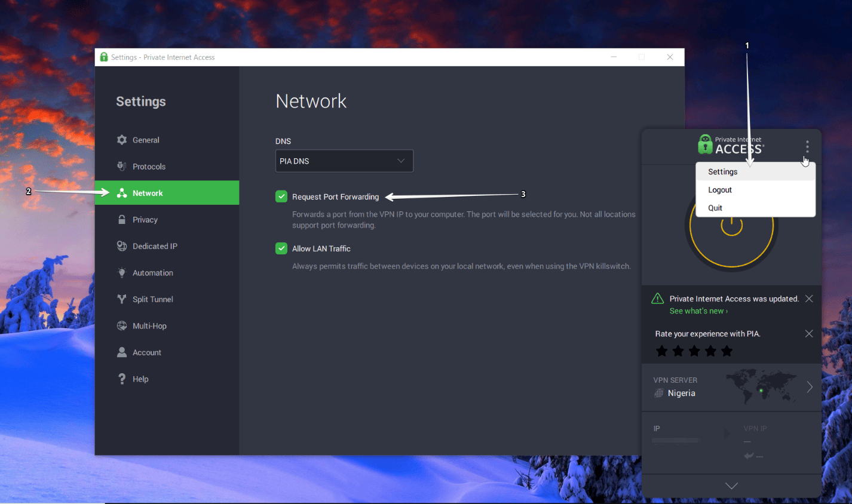The height and width of the screenshot is (504, 852).
Task: Expand the dashboard bottom down-arrow
Action: tap(731, 486)
